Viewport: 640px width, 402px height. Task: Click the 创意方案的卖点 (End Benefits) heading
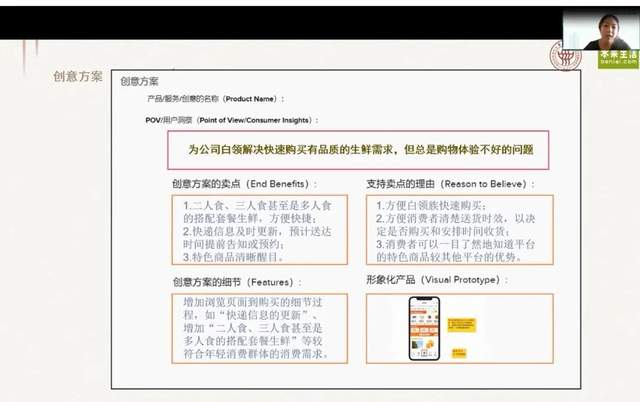coord(244,184)
